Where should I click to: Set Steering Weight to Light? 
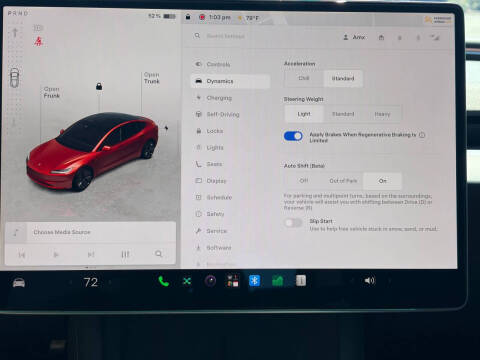tap(304, 114)
